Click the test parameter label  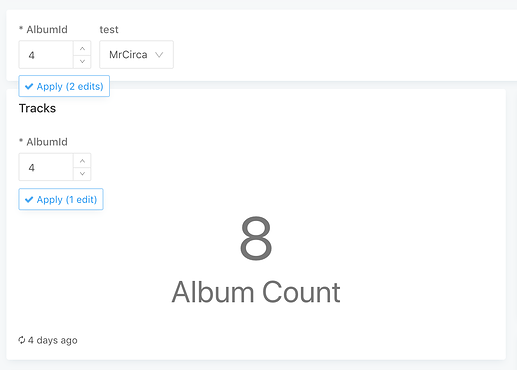tap(109, 30)
